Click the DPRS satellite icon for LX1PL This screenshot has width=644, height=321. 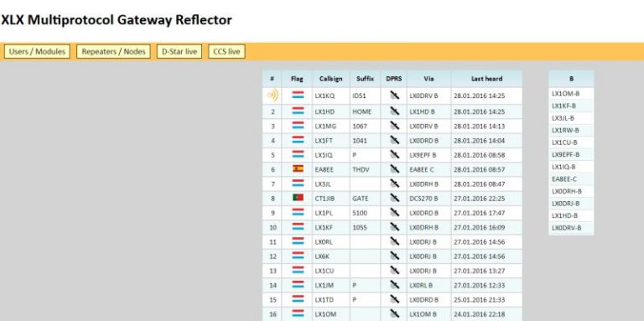pos(394,212)
